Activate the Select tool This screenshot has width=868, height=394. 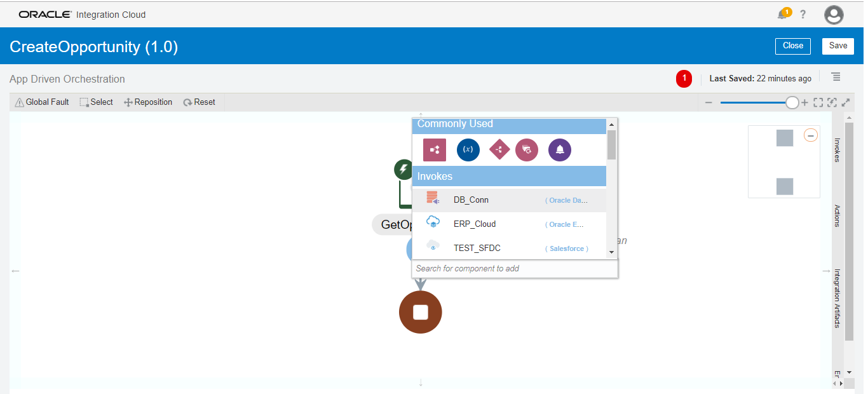[x=96, y=102]
